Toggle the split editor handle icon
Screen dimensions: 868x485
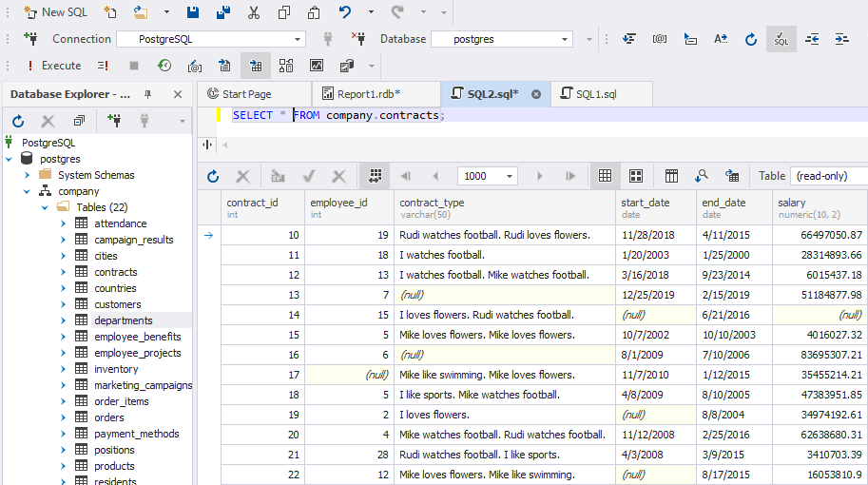[207, 145]
